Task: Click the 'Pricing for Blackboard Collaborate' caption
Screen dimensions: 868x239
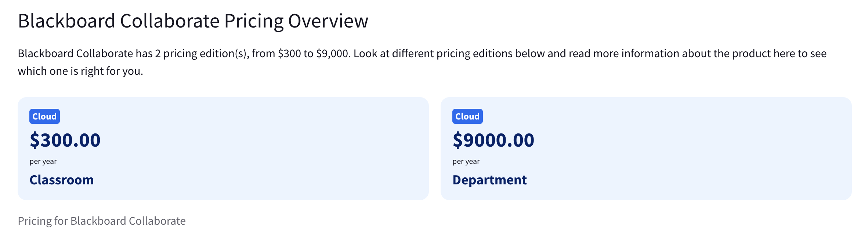Action: [102, 221]
